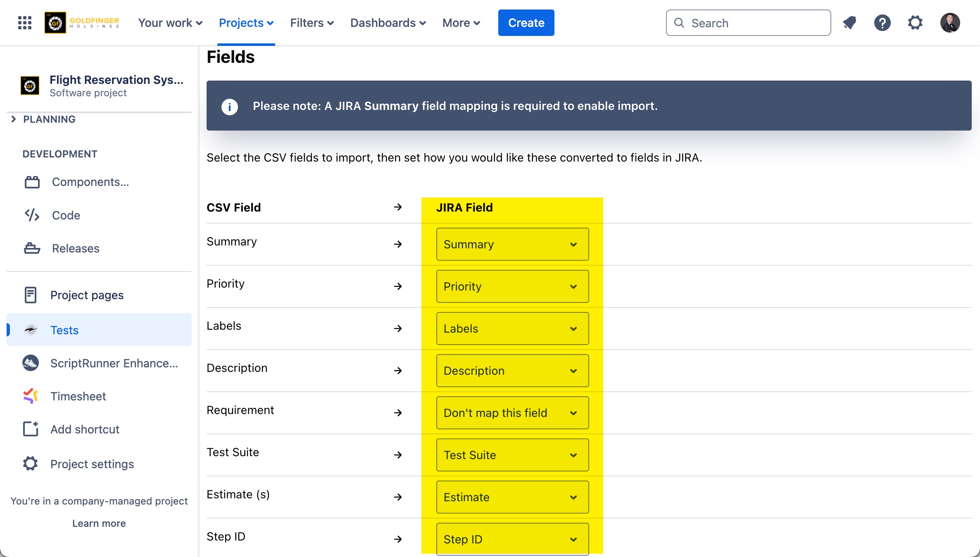This screenshot has height=557, width=980.
Task: Open the Test Suite JIRA field dropdown
Action: pos(512,455)
